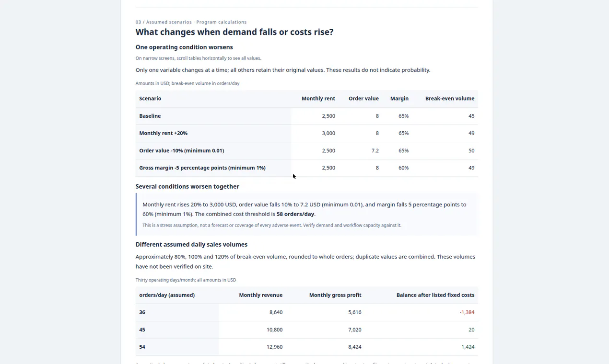This screenshot has width=609, height=364.
Task: Click the Monthly revenue column header
Action: click(260, 295)
